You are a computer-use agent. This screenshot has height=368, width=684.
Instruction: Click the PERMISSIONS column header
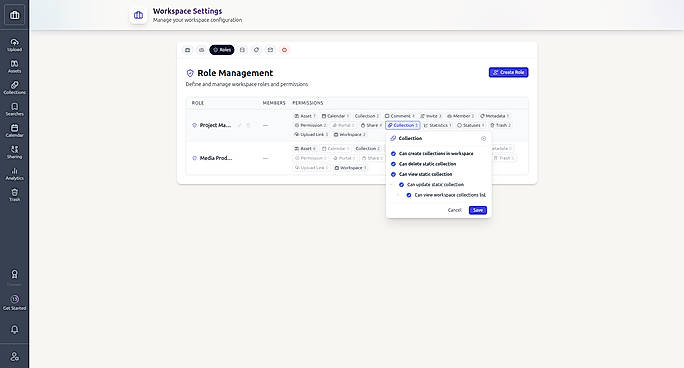click(308, 103)
